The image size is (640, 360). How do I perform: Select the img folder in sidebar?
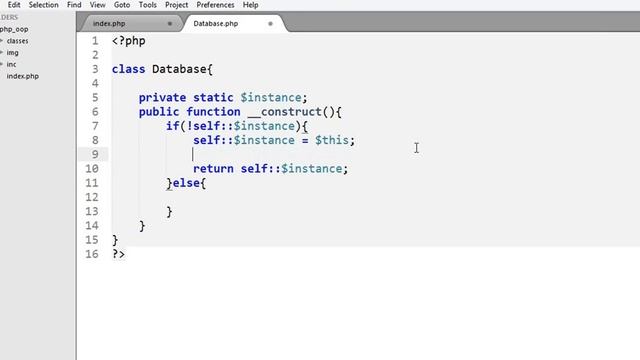click(13, 53)
